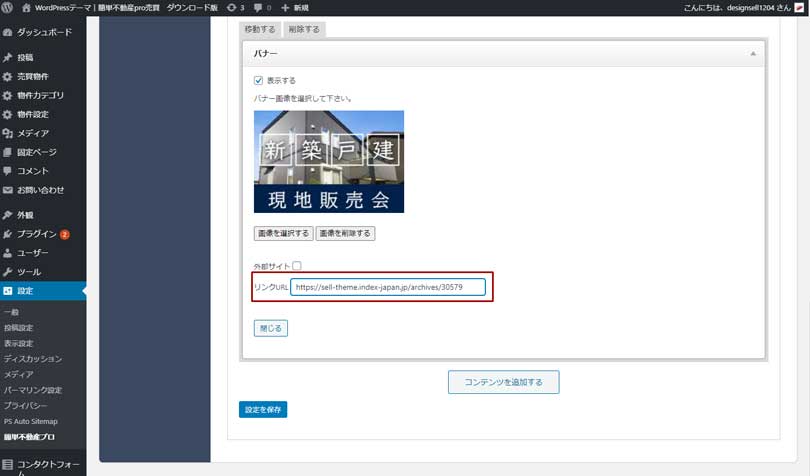This screenshot has height=476, width=810.
Task: Open the home site icon
Action: coord(26,7)
